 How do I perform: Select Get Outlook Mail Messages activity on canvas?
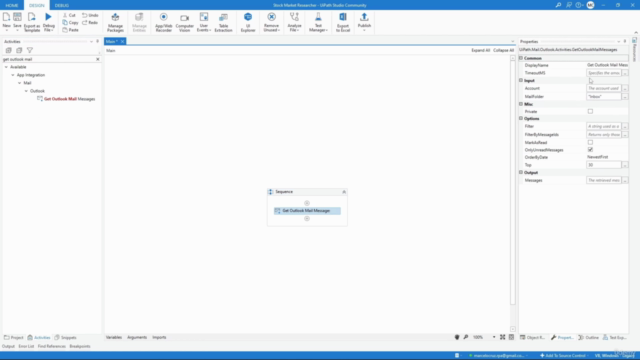[x=307, y=211]
